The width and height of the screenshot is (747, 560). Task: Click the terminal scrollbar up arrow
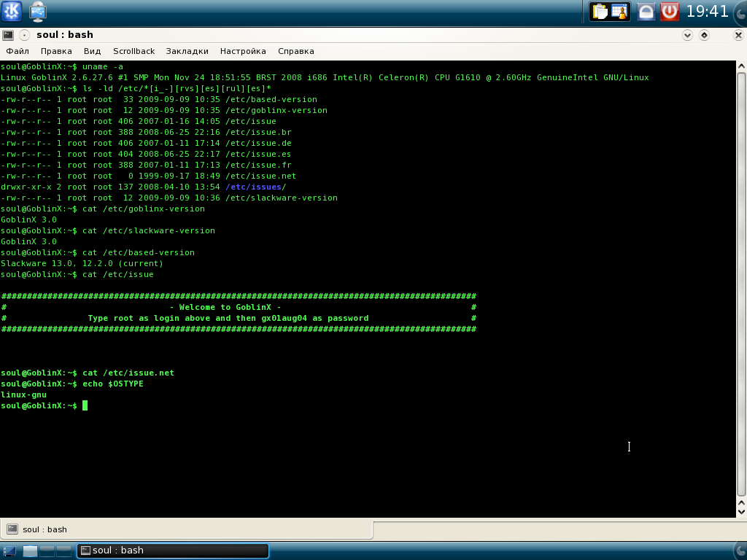[x=741, y=66]
